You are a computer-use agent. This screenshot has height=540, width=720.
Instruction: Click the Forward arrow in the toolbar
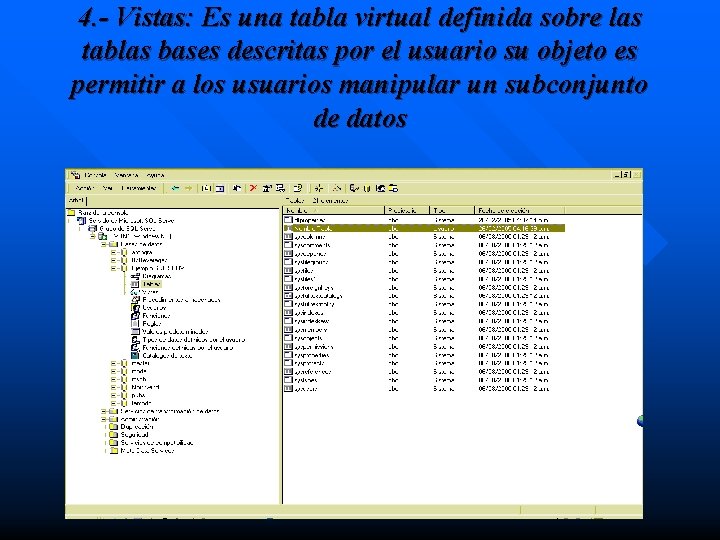point(188,188)
